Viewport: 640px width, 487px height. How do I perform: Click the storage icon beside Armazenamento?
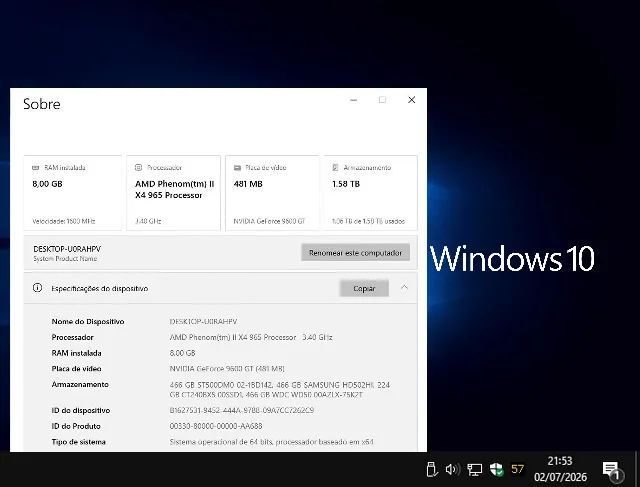[x=336, y=167]
